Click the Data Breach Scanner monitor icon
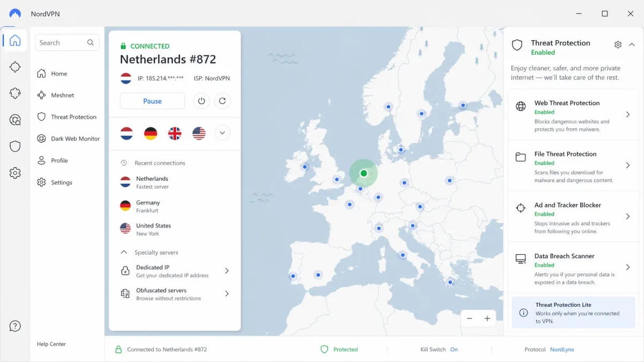Image resolution: width=644 pixels, height=362 pixels. pyautogui.click(x=521, y=259)
